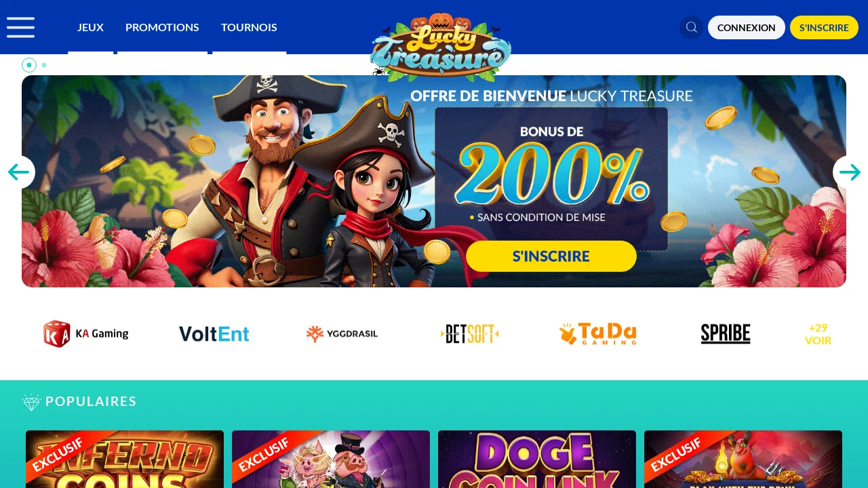The width and height of the screenshot is (868, 488).
Task: Click the search magnifier icon
Action: pyautogui.click(x=692, y=27)
